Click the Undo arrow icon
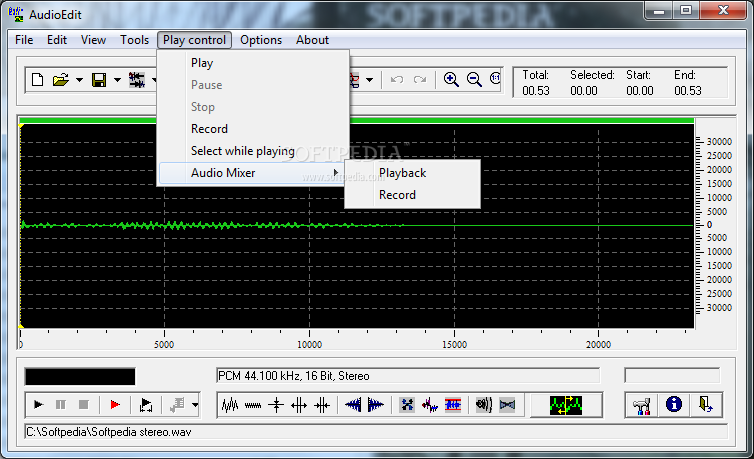 397,79
